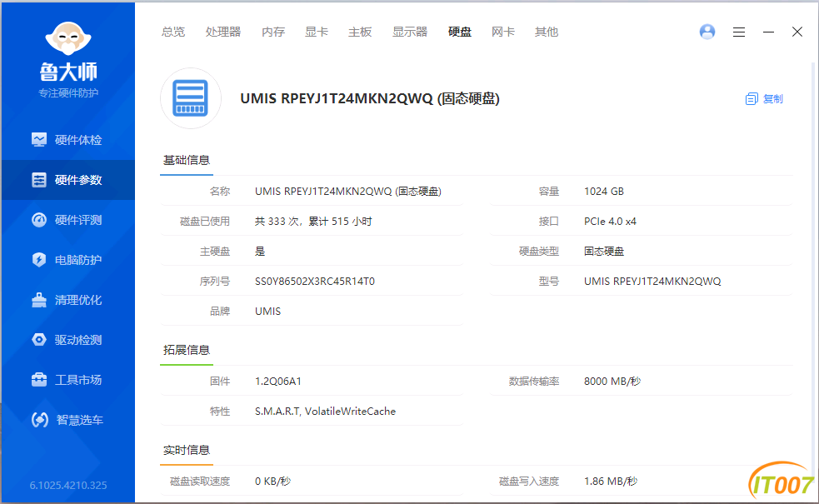Open 硬件体检 from the sidebar
819x504 pixels.
(x=67, y=140)
